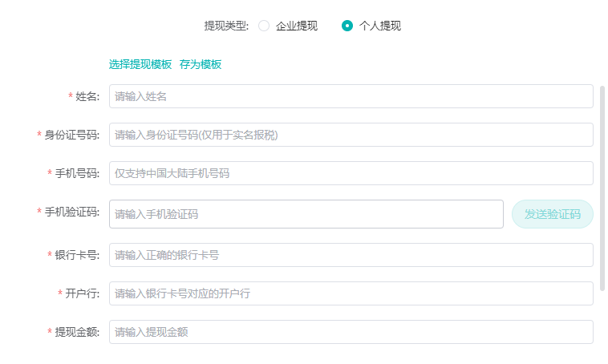Click the 身份证号码 field label
Screen dimensions: 608x364
point(71,135)
